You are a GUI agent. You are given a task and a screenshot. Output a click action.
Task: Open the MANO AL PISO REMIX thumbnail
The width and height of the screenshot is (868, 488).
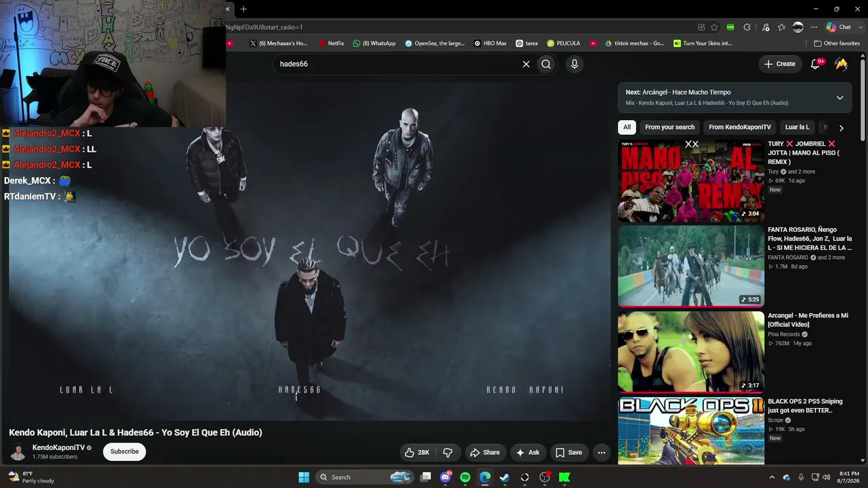pyautogui.click(x=691, y=181)
